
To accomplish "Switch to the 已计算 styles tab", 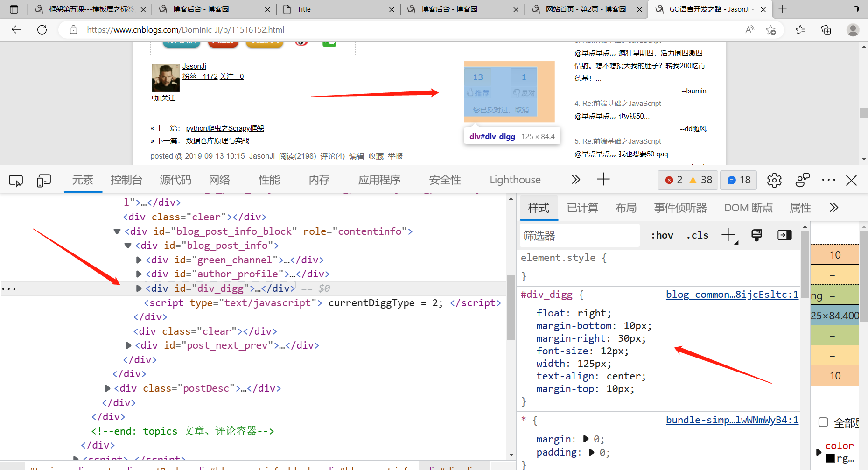I will [582, 208].
